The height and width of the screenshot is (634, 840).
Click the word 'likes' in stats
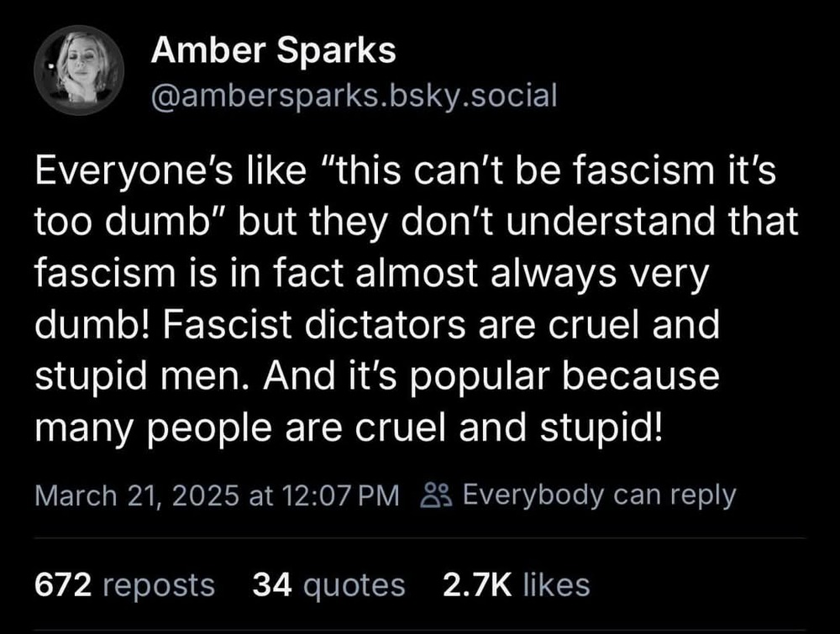pos(557,584)
